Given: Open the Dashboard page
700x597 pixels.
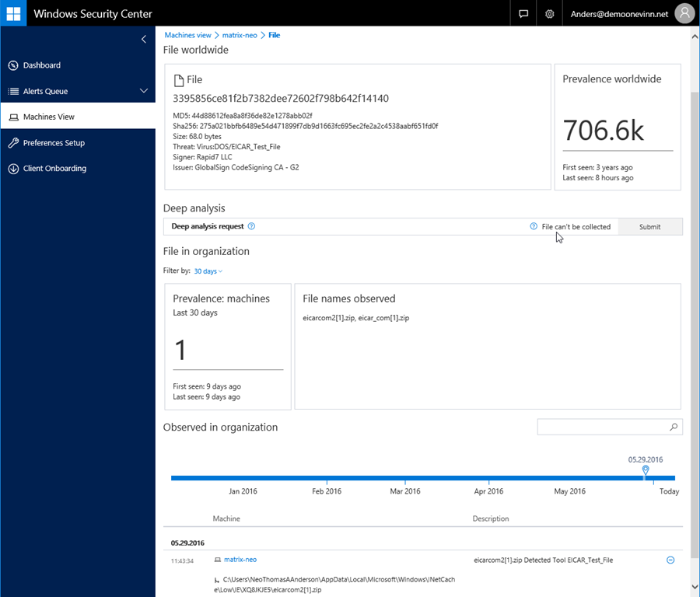Looking at the screenshot, I should [42, 65].
